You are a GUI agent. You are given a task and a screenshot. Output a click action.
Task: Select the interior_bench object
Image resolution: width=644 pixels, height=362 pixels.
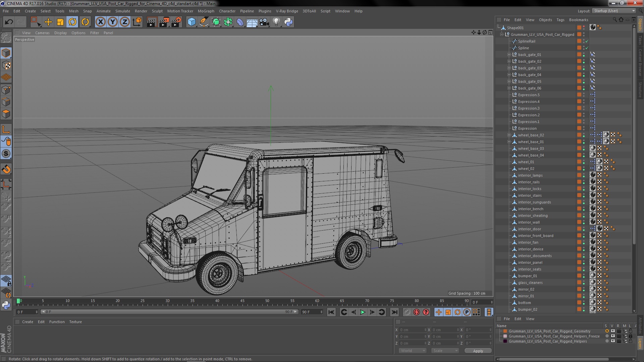coord(530,209)
